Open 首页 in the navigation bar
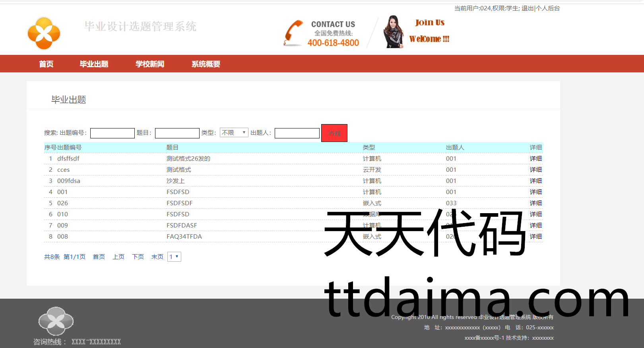The height and width of the screenshot is (348, 644). [46, 64]
